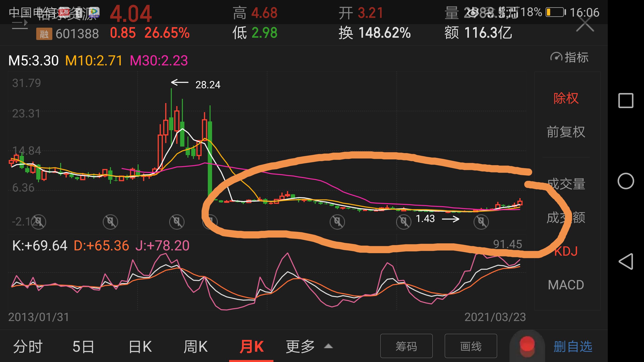Tap the 画线 drawing button
The height and width of the screenshot is (362, 644).
click(470, 346)
